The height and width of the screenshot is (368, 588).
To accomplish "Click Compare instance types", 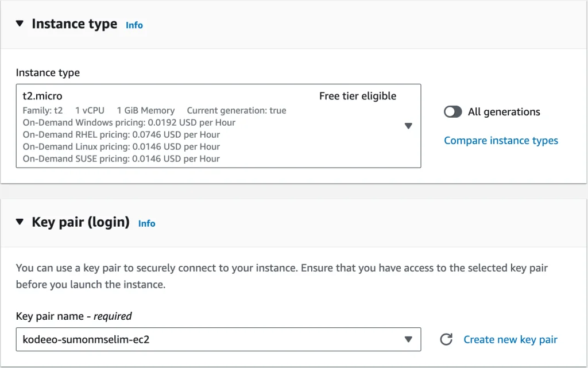I will click(501, 140).
